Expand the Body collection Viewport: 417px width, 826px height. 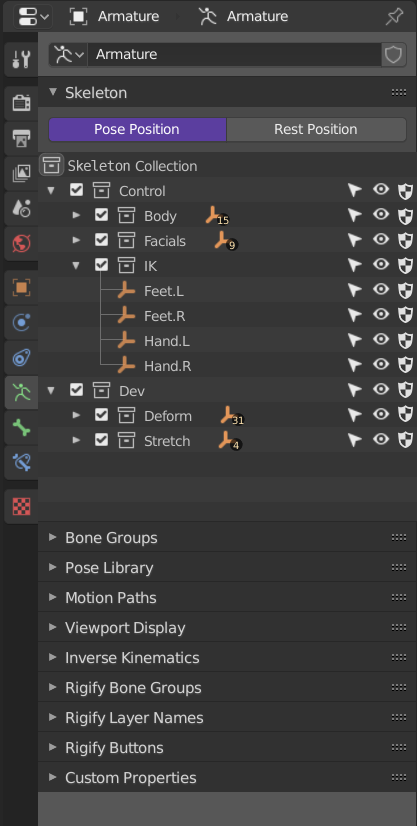point(76,215)
